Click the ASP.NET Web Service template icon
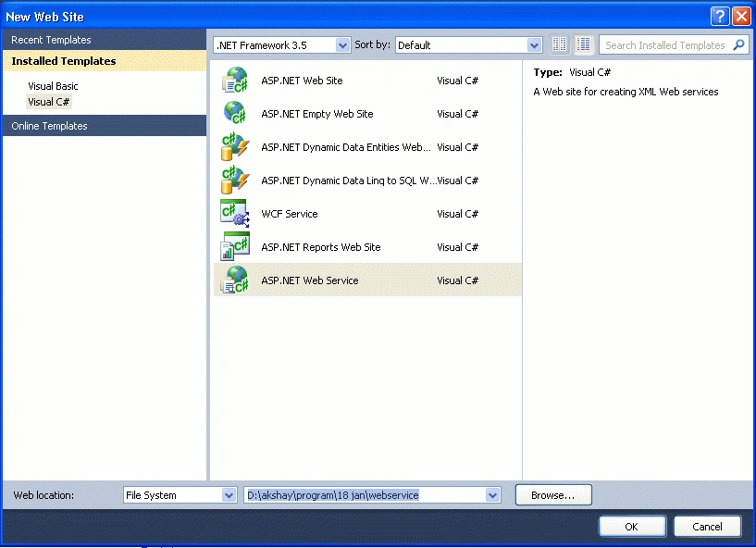 coord(235,280)
